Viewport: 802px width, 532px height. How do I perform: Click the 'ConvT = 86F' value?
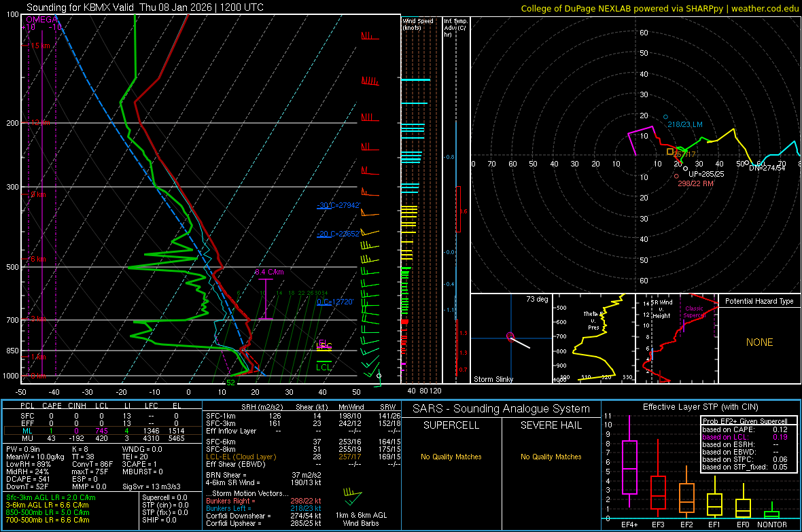pyautogui.click(x=92, y=464)
